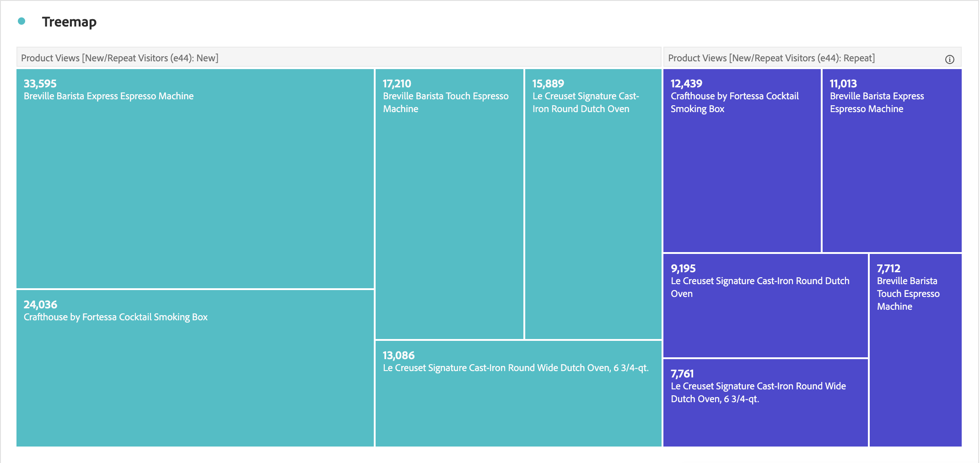
Task: Open the info tooltip icon
Action: pos(950,59)
